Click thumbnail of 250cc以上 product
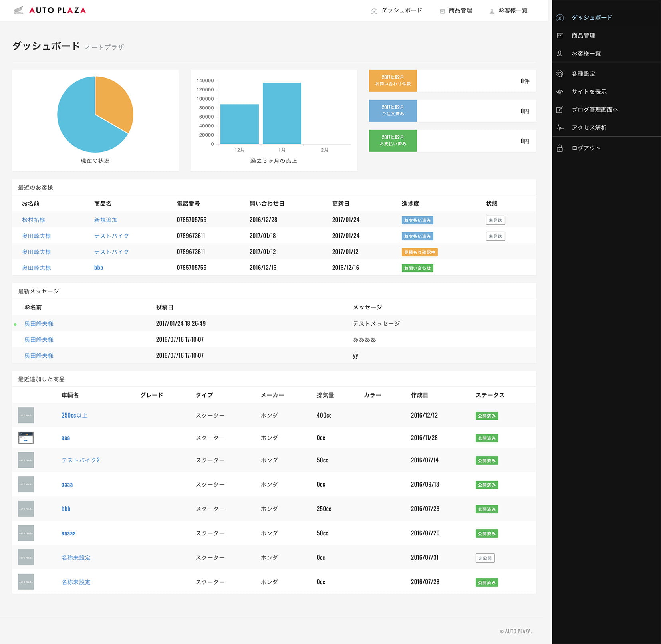This screenshot has height=644, width=661. click(26, 415)
